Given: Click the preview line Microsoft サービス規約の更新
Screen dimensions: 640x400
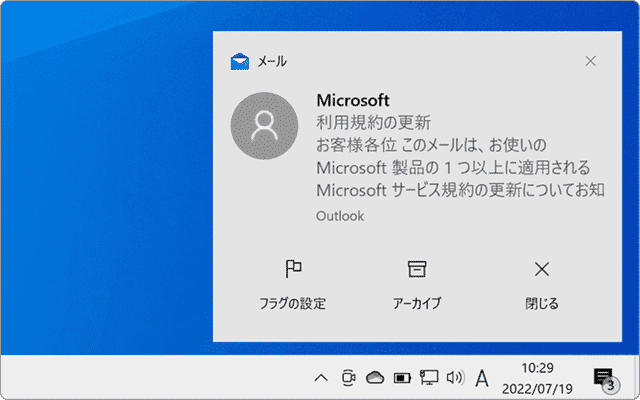Looking at the screenshot, I should [x=460, y=190].
